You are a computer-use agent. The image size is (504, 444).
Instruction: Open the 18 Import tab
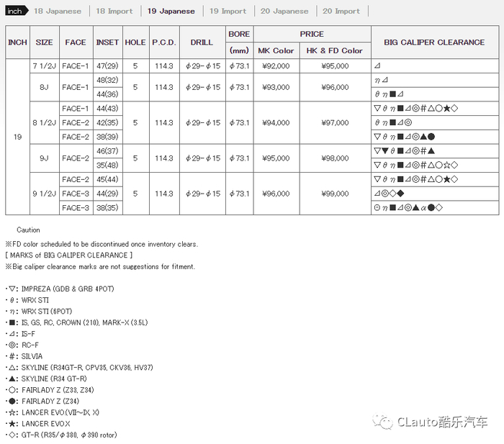point(114,11)
